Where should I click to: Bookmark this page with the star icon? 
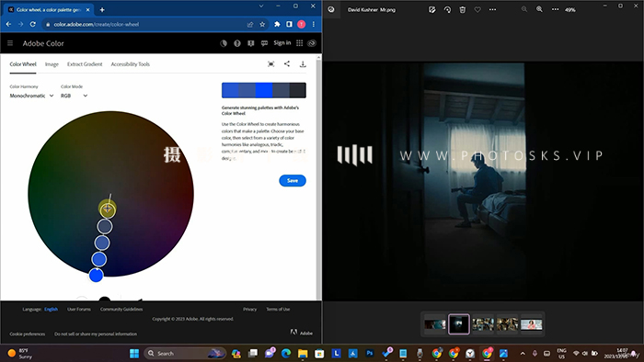[262, 24]
